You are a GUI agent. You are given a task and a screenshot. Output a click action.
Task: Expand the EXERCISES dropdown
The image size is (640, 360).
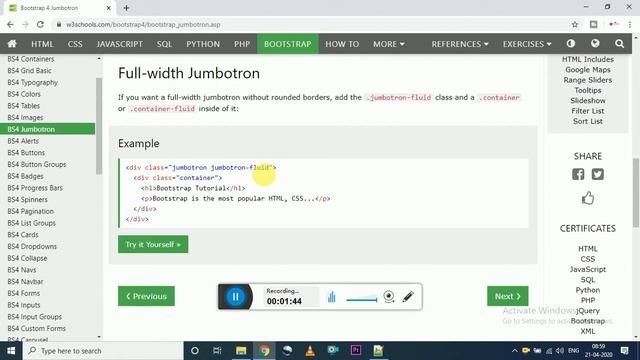tap(527, 44)
